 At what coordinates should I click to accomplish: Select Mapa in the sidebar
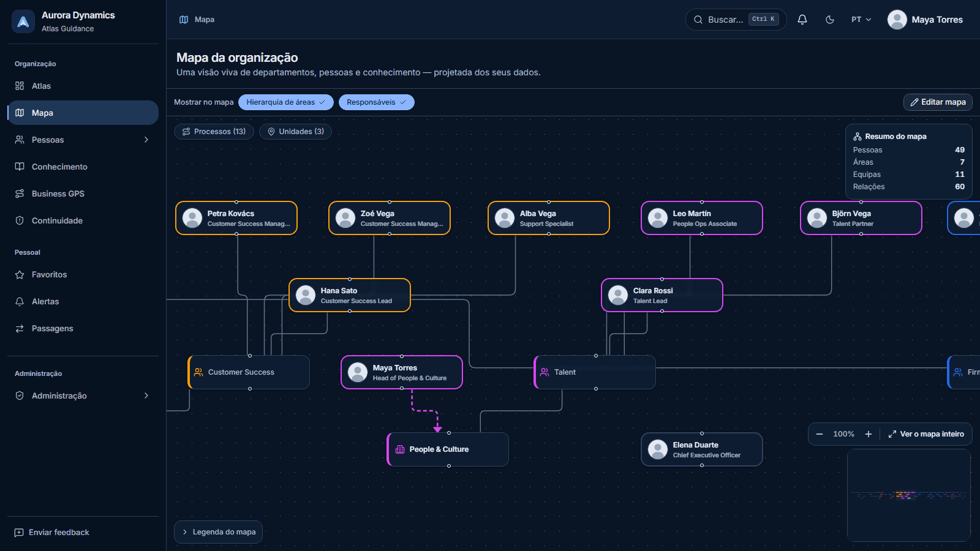83,113
